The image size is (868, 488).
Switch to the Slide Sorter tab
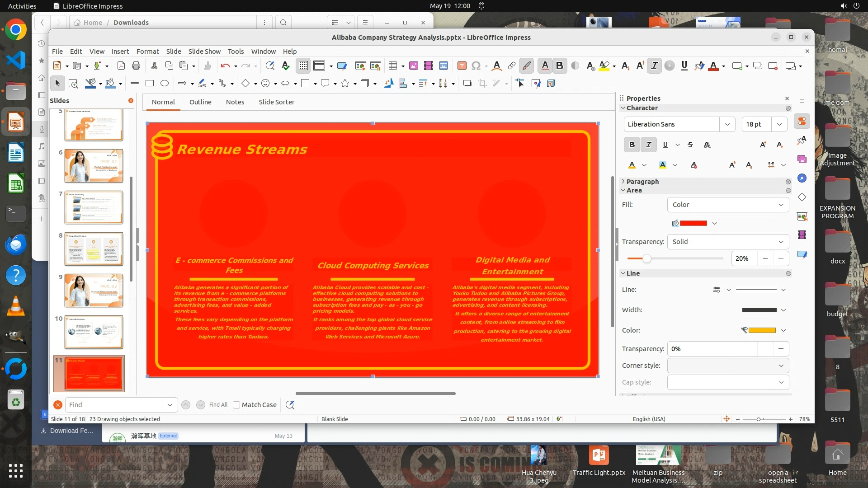click(x=276, y=102)
